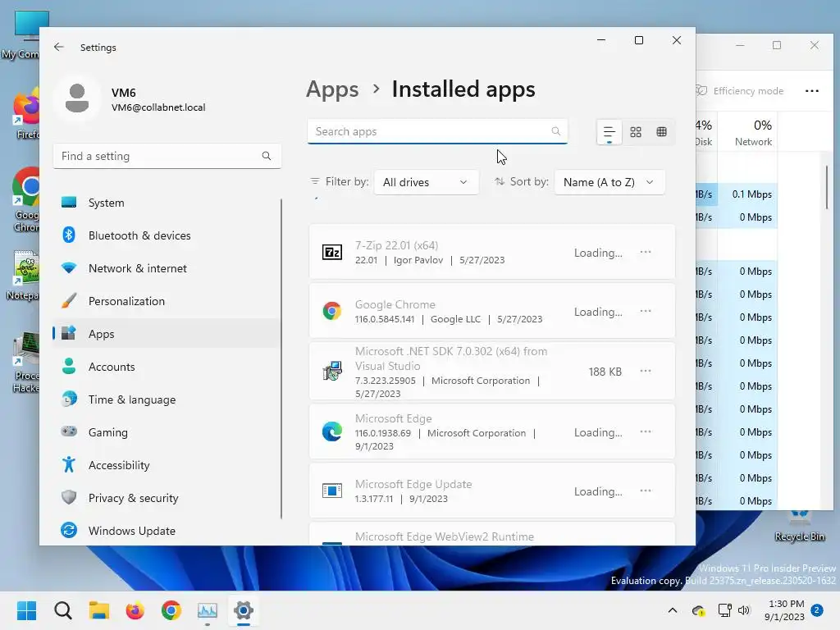Click the .NET SDK installer icon
840x630 pixels.
click(332, 372)
